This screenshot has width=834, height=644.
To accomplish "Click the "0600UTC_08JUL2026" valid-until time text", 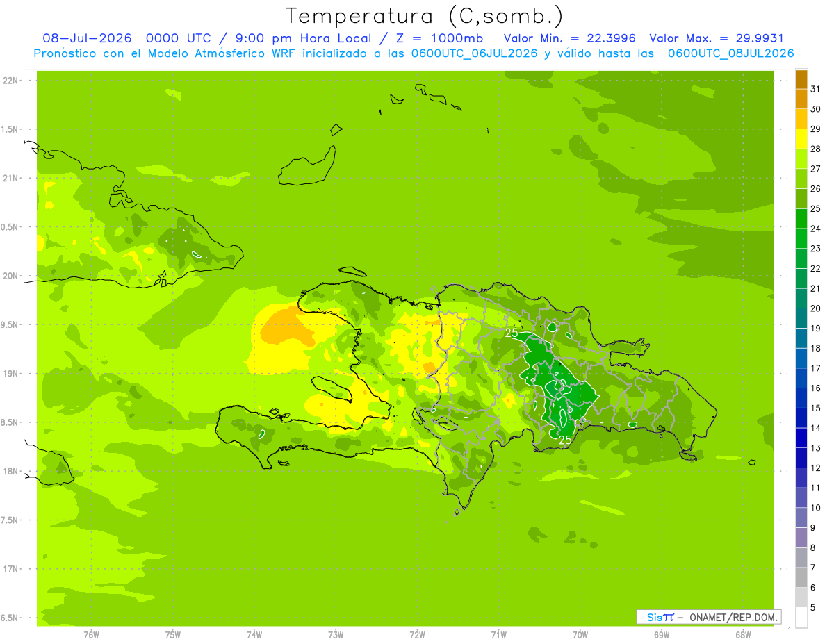I will point(731,53).
